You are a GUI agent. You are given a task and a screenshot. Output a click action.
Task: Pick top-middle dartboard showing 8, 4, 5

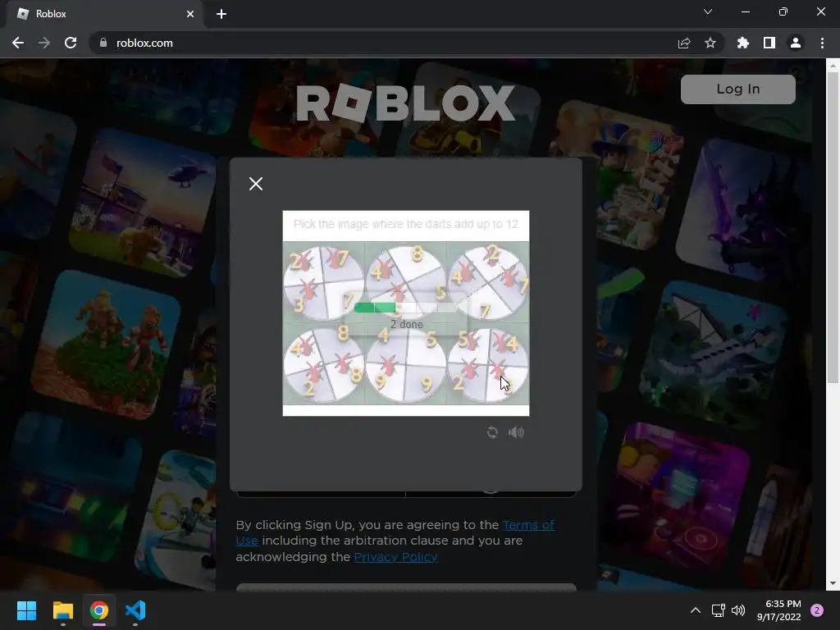pyautogui.click(x=405, y=282)
